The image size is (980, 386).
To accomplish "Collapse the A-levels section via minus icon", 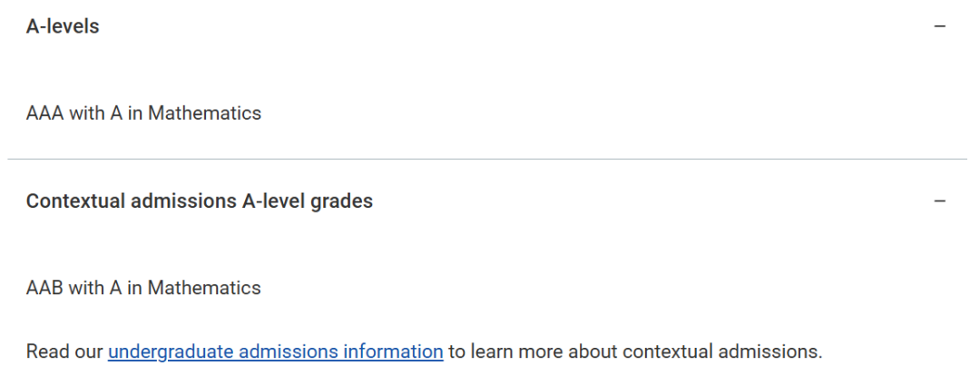I will pyautogui.click(x=939, y=26).
